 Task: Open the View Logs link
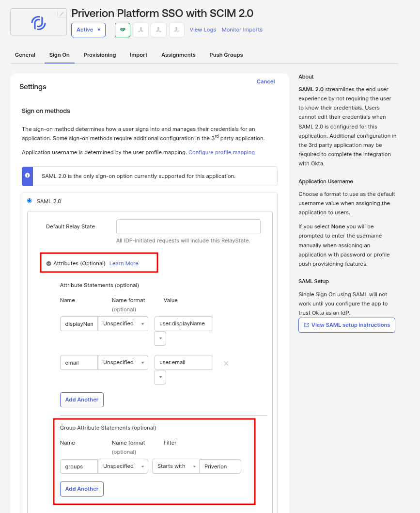click(203, 30)
